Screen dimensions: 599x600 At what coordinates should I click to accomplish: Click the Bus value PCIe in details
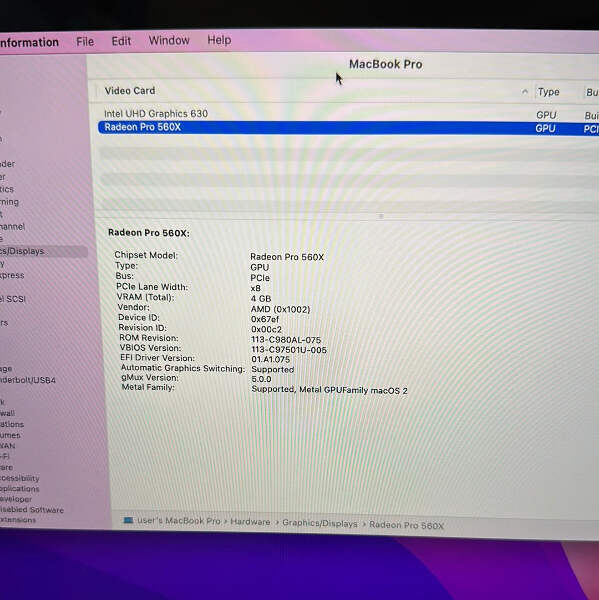pos(260,278)
